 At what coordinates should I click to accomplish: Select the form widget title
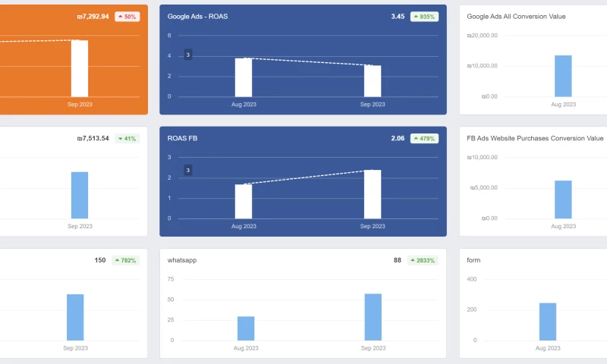[473, 260]
